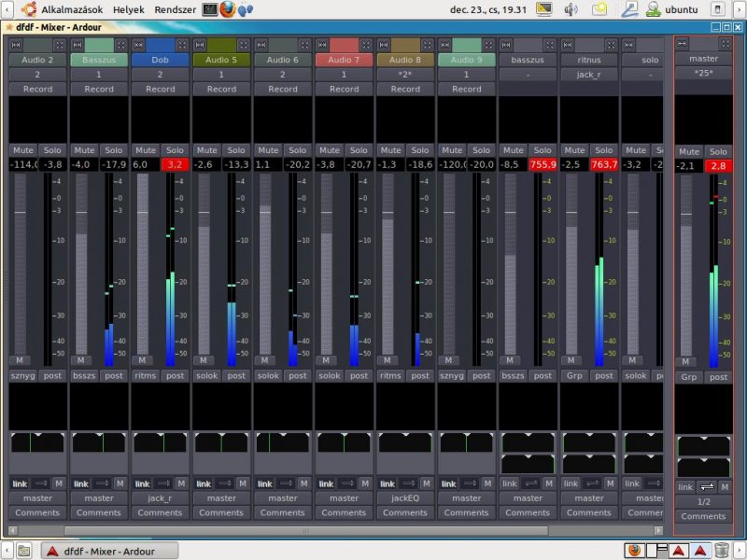Toggle strip width icon on Audio 7
This screenshot has height=560, width=747.
(x=322, y=45)
